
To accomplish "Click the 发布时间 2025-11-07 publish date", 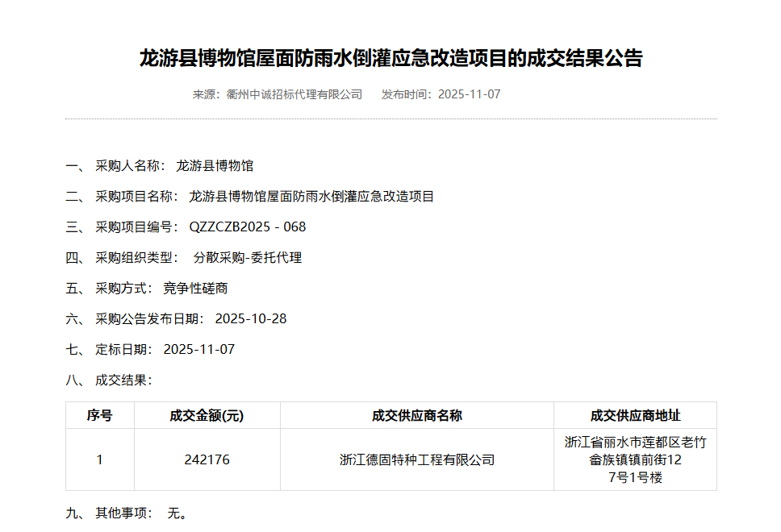I will (441, 94).
